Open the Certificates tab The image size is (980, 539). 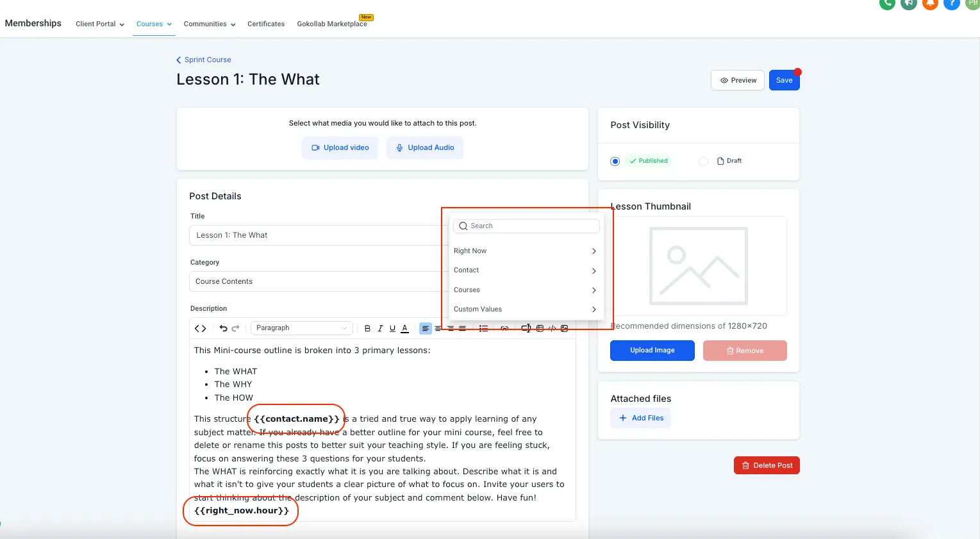coord(266,24)
